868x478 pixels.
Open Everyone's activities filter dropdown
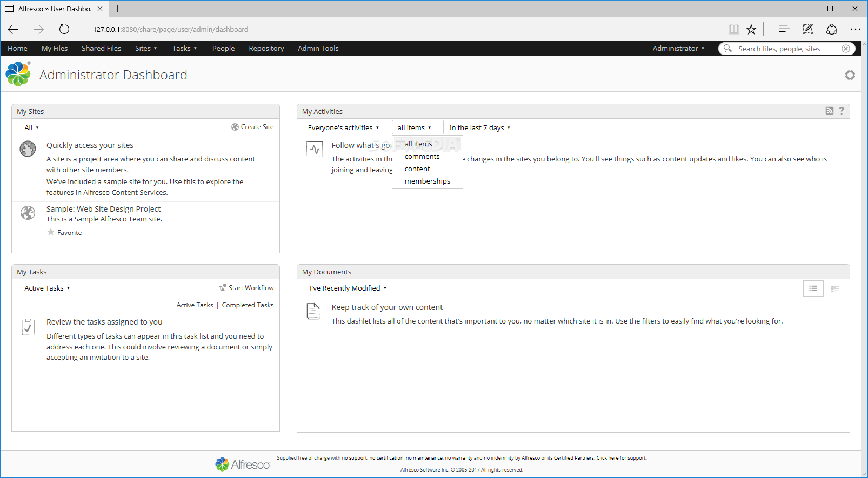[x=343, y=127]
